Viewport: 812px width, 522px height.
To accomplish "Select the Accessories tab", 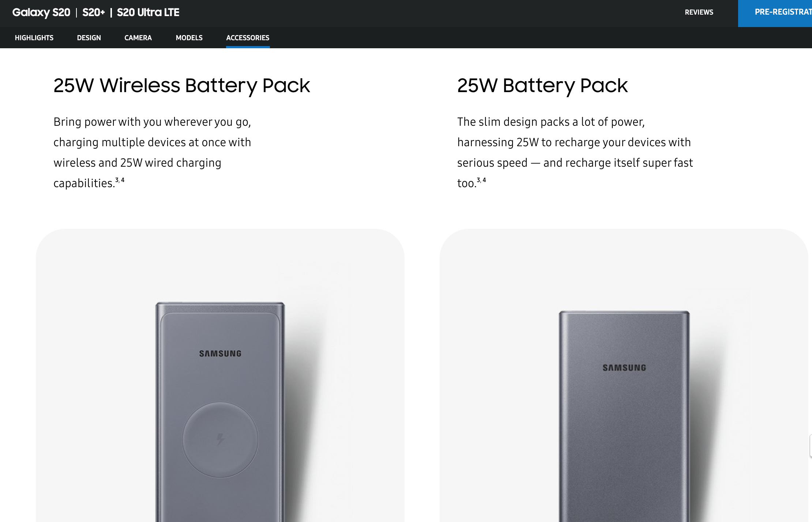I will click(x=248, y=38).
